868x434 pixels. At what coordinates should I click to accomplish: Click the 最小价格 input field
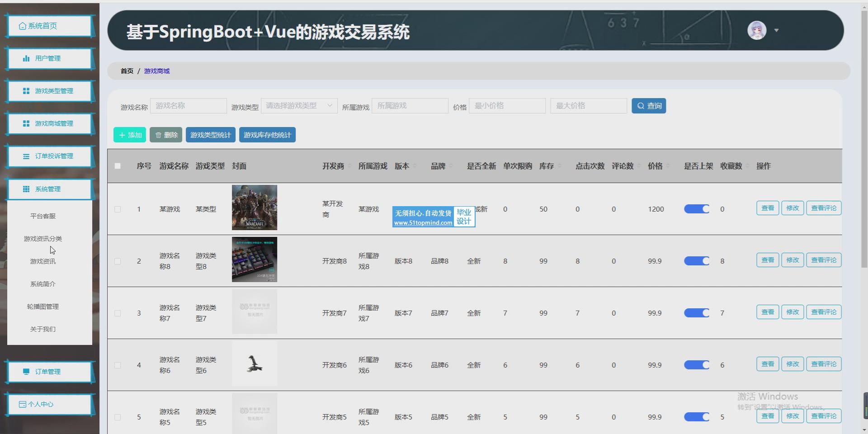point(507,106)
